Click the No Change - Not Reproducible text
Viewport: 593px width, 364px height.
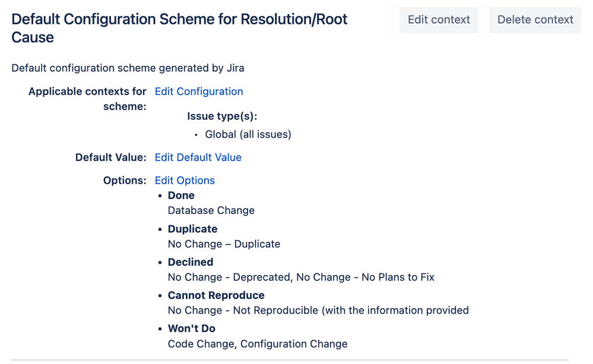318,310
